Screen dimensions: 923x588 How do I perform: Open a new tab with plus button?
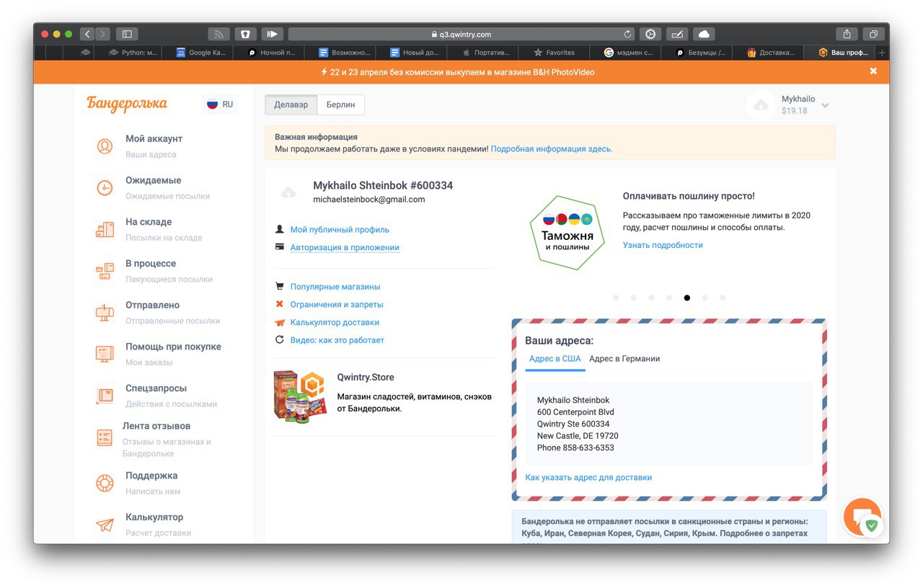[x=882, y=53]
